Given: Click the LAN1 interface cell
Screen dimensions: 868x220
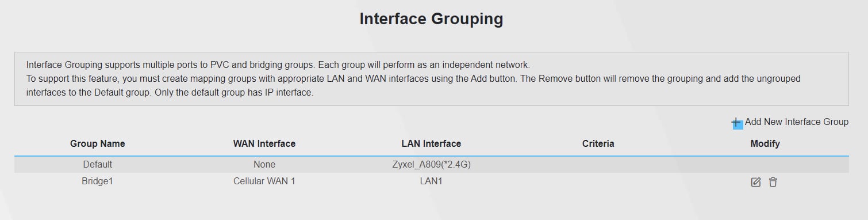Looking at the screenshot, I should tap(431, 181).
